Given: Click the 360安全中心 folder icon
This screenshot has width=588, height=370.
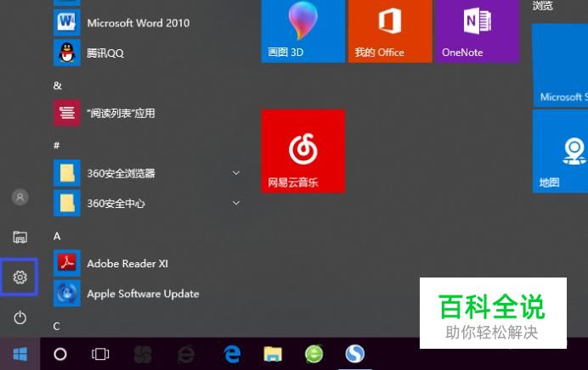Looking at the screenshot, I should pos(67,203).
